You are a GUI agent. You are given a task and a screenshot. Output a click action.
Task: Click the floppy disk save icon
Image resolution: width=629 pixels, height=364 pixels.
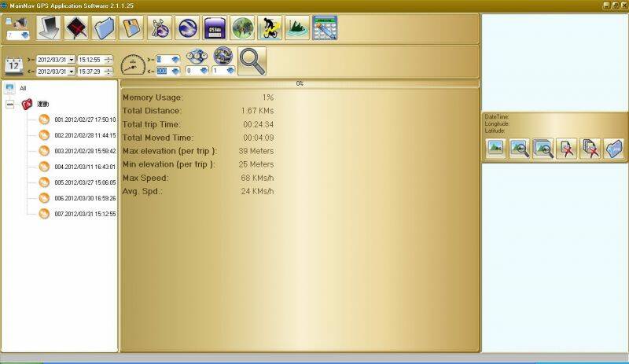[131, 28]
